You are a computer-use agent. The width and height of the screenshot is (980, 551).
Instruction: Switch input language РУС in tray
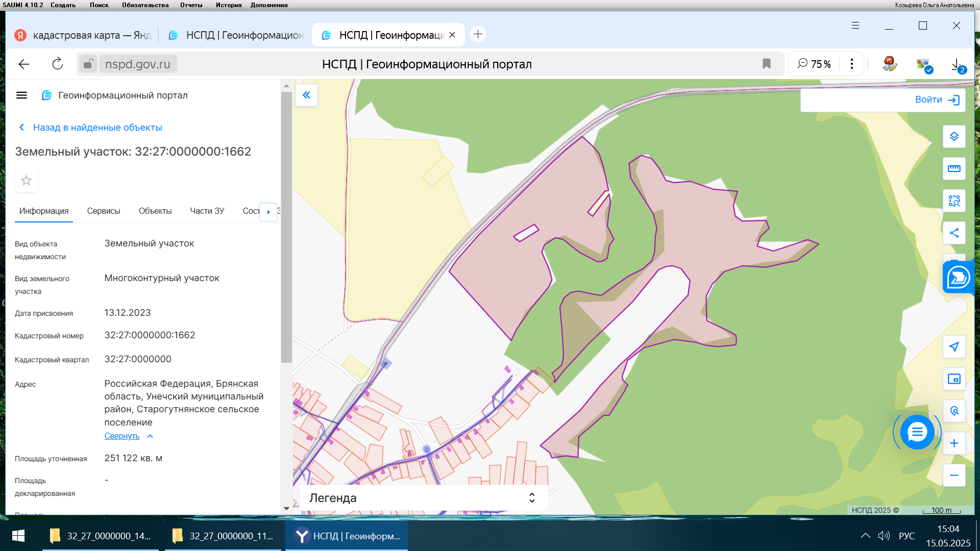point(906,536)
